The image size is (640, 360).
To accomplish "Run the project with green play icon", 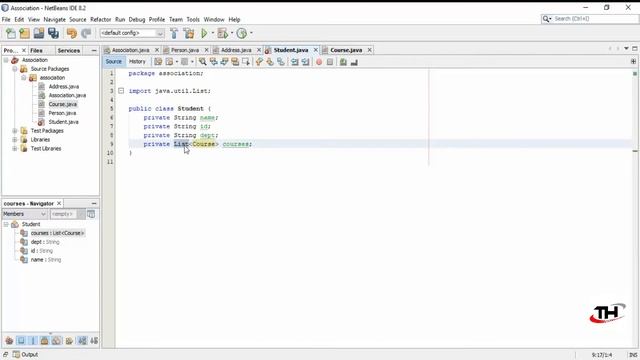I will pos(204,33).
